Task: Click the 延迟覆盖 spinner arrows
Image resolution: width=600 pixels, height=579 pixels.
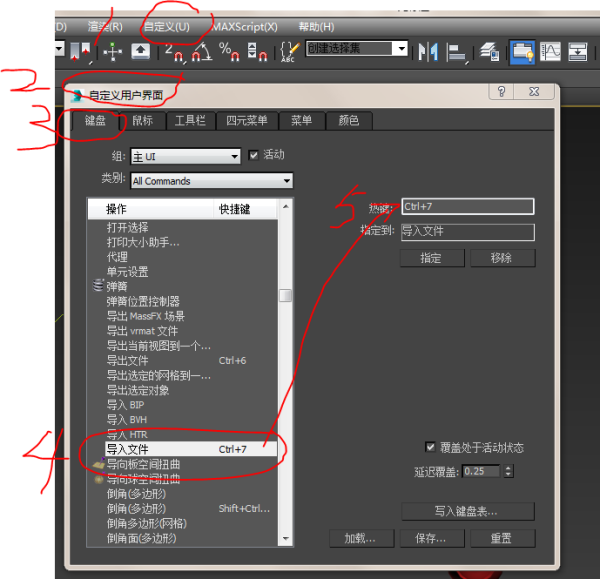Action: point(508,471)
